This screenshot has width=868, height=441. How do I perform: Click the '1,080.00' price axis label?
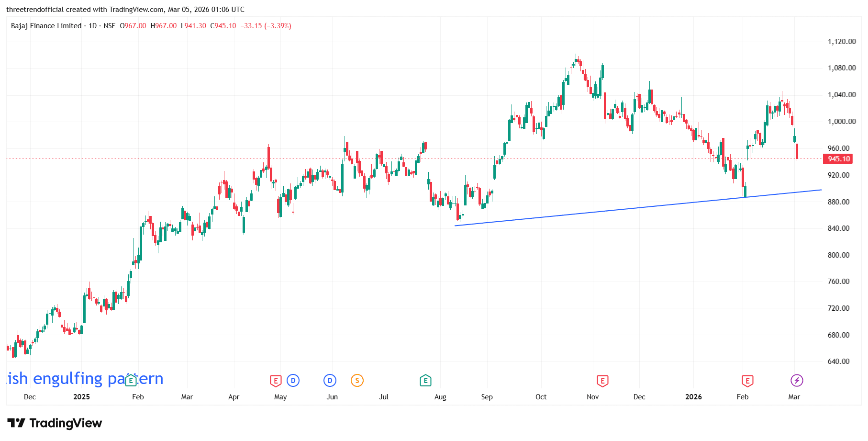pos(842,68)
